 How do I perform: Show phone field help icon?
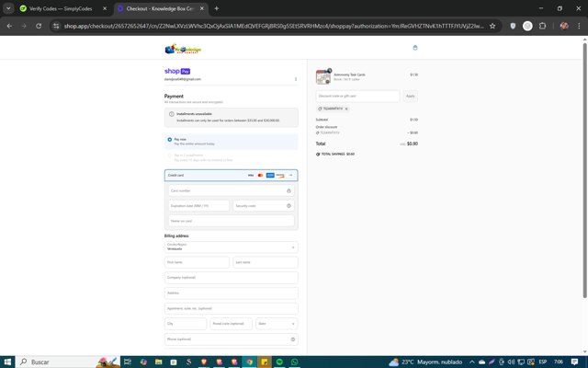tap(293, 339)
